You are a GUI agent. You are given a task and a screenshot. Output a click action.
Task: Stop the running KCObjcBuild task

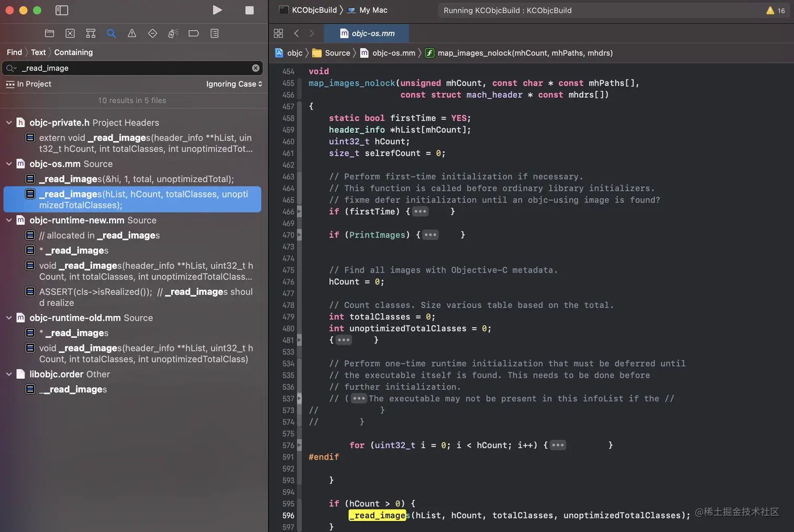click(249, 10)
